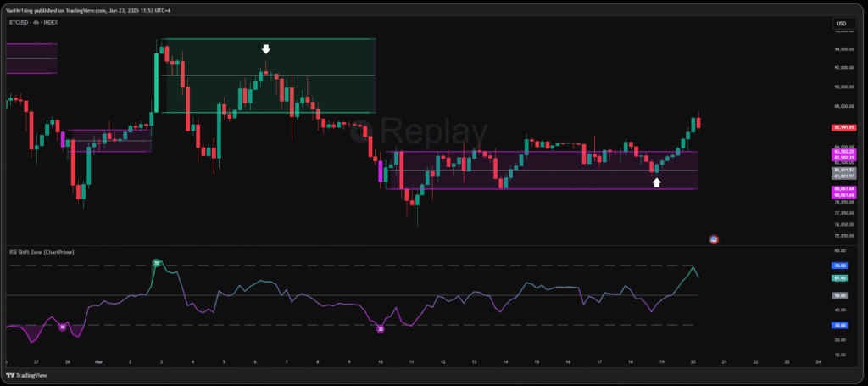This screenshot has height=386, width=868.
Task: Open the RSI Shift Zone indicator legend
Action: 41,252
